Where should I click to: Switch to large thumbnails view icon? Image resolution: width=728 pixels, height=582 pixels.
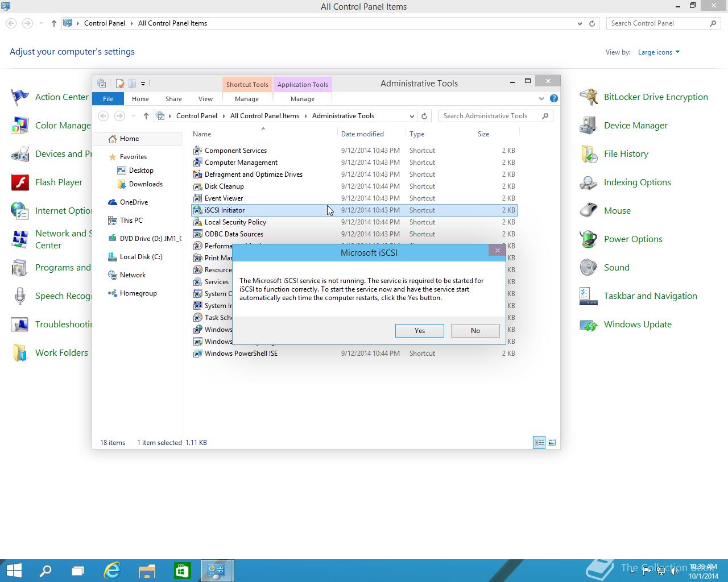click(x=552, y=443)
